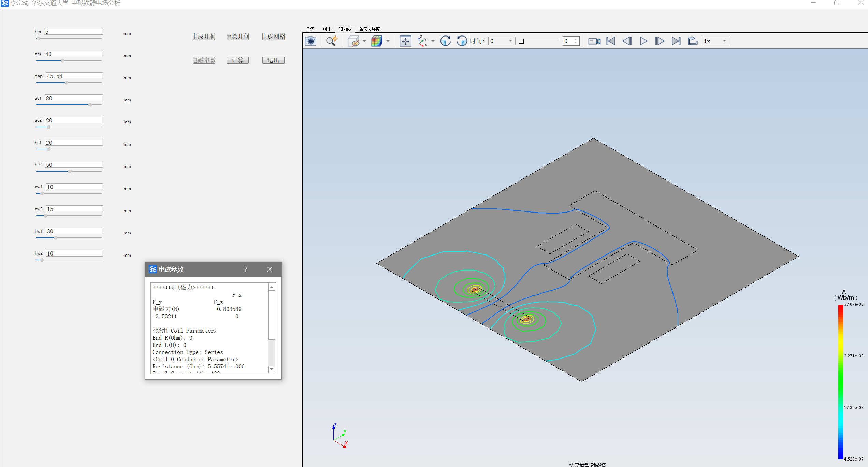Expand the render mode cube dropdown arrow
The width and height of the screenshot is (868, 467).
click(x=388, y=41)
